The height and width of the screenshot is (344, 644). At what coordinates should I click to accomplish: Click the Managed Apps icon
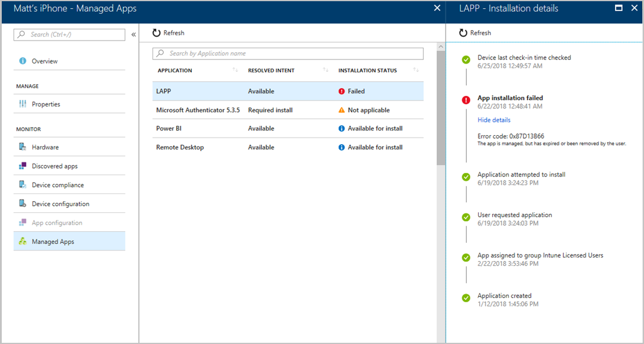point(23,242)
